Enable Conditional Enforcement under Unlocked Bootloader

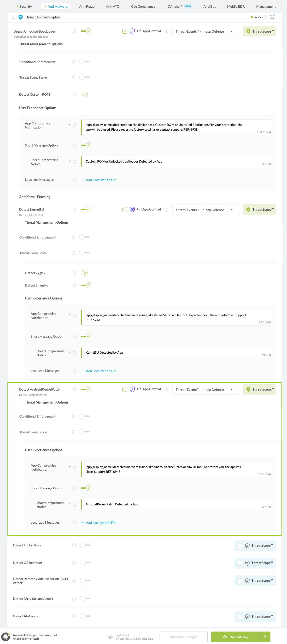click(84, 62)
